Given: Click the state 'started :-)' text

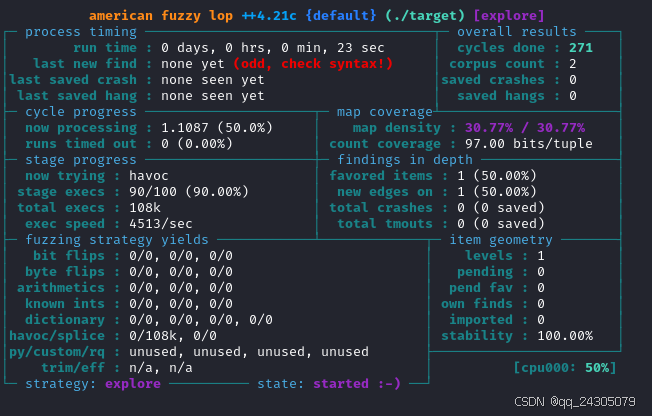Looking at the screenshot, I should pos(357,384).
